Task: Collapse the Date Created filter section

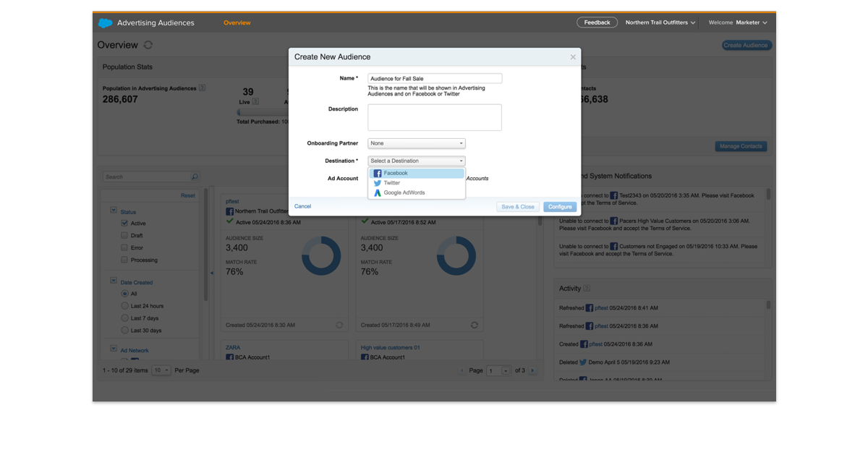Action: tap(114, 281)
